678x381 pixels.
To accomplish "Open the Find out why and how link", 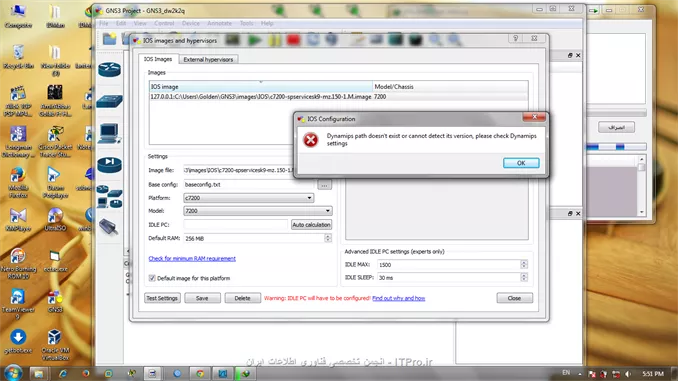I will 399,298.
